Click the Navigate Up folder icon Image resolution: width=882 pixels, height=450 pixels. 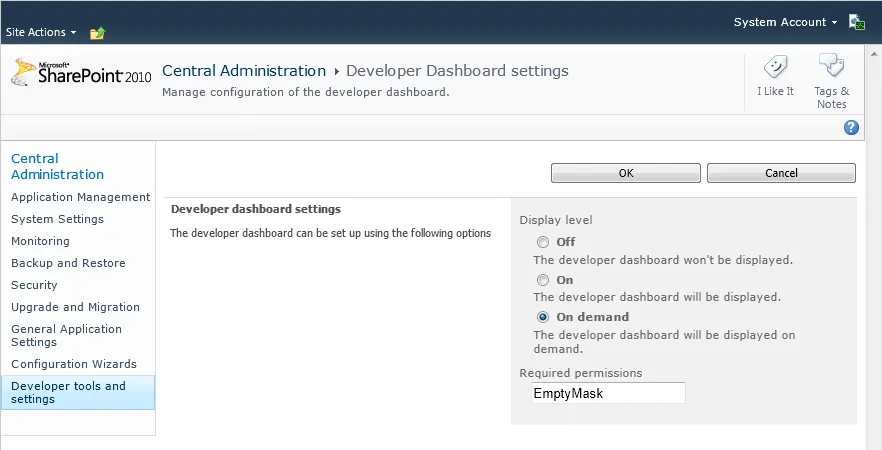(97, 33)
